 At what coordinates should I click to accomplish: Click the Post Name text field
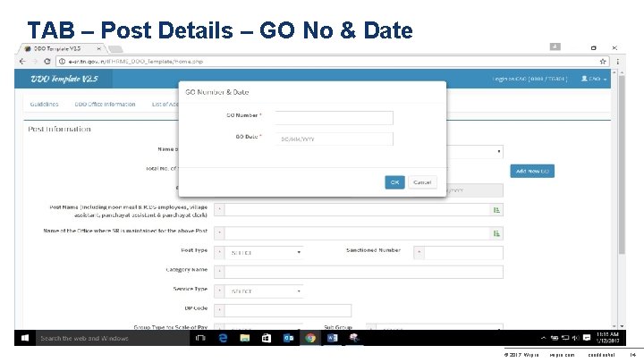tap(358, 210)
